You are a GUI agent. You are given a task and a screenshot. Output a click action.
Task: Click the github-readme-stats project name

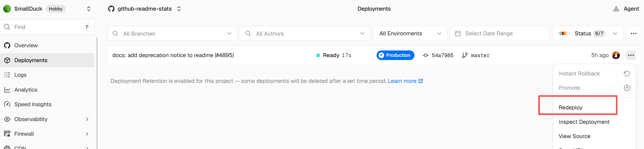pyautogui.click(x=145, y=9)
